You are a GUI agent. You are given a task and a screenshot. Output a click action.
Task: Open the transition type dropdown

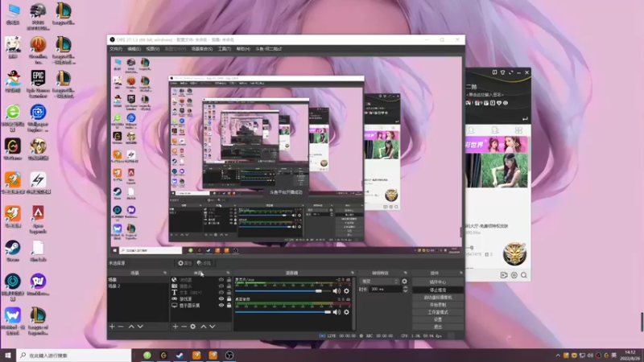[379, 282]
